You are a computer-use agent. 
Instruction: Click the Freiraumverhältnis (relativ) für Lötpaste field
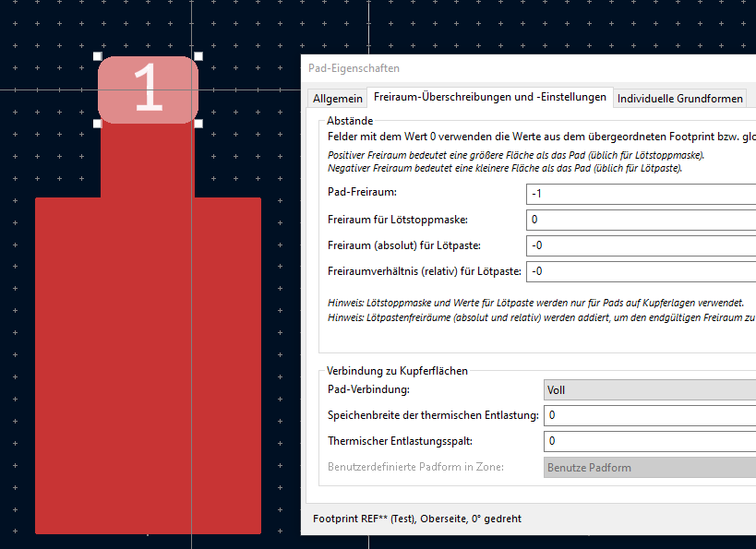point(642,272)
